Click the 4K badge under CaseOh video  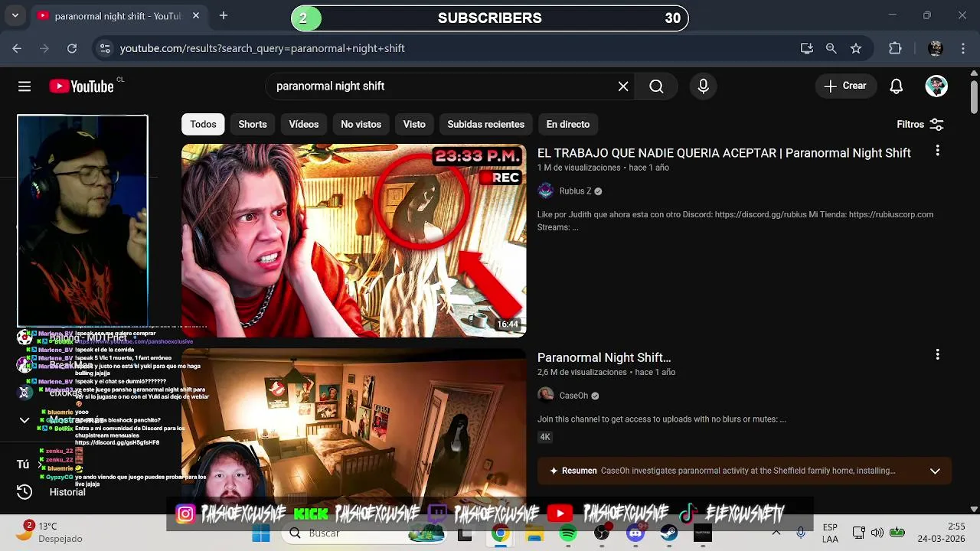tap(545, 437)
